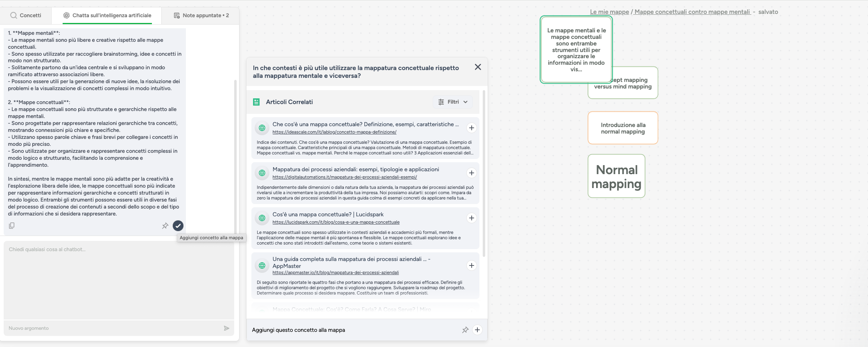Go to Le mie mappe breadcrumb
Viewport: 868px width, 347px height.
coord(609,12)
